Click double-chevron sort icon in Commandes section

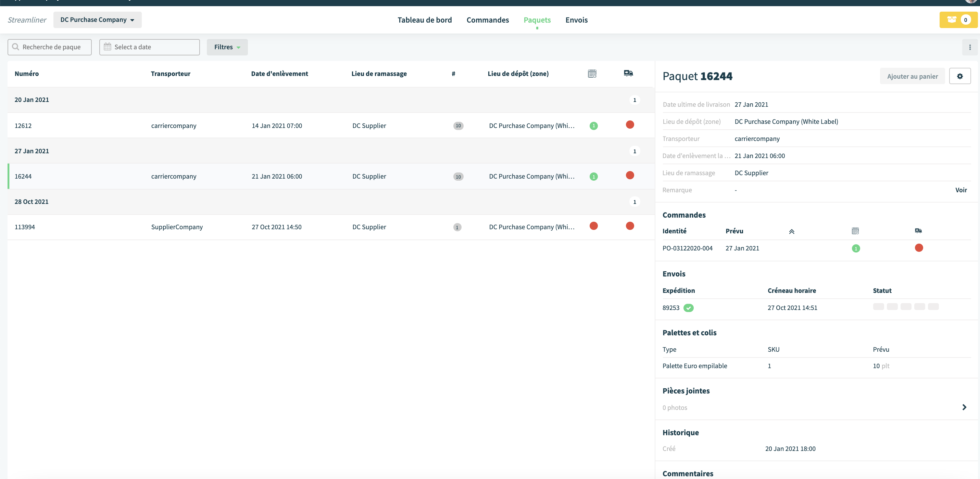click(791, 231)
